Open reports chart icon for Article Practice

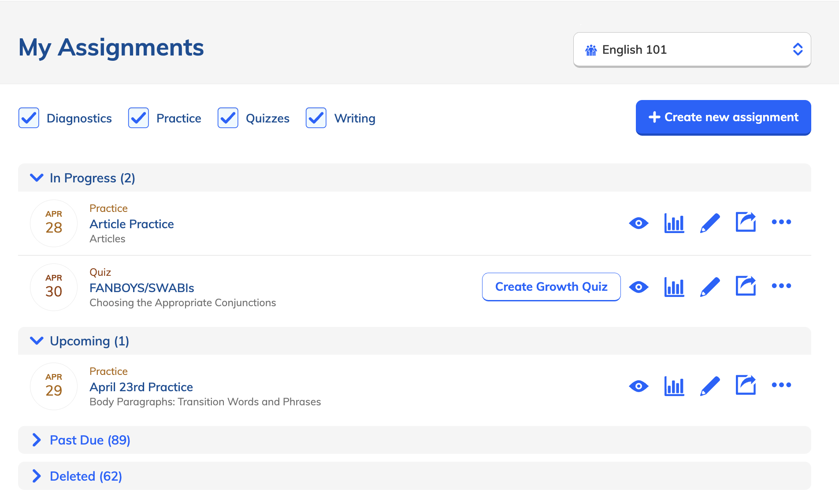coord(674,223)
